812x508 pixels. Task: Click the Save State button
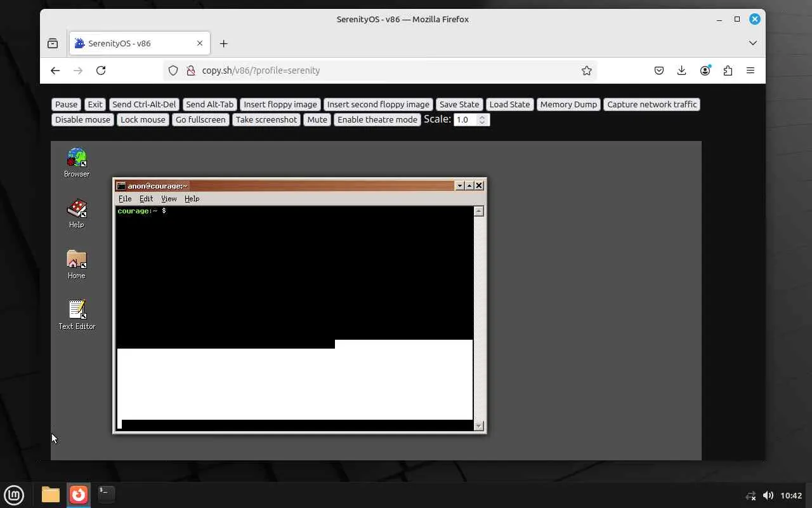459,104
